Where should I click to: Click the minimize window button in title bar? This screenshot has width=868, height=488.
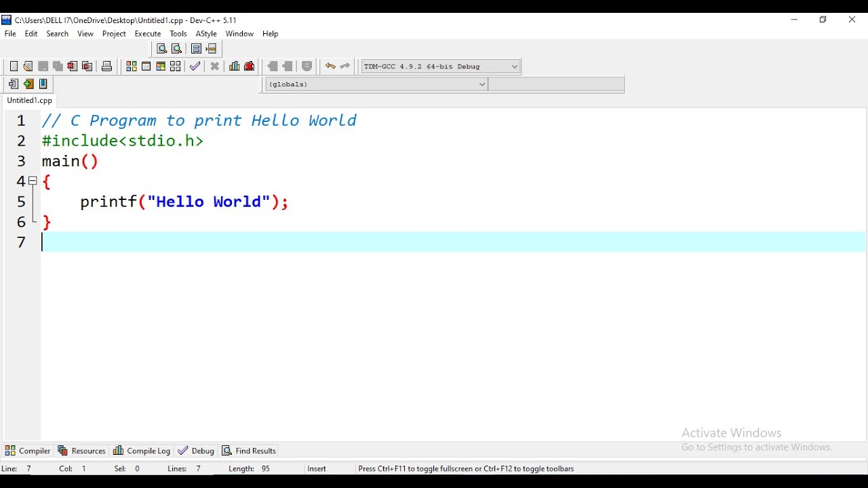tap(795, 20)
